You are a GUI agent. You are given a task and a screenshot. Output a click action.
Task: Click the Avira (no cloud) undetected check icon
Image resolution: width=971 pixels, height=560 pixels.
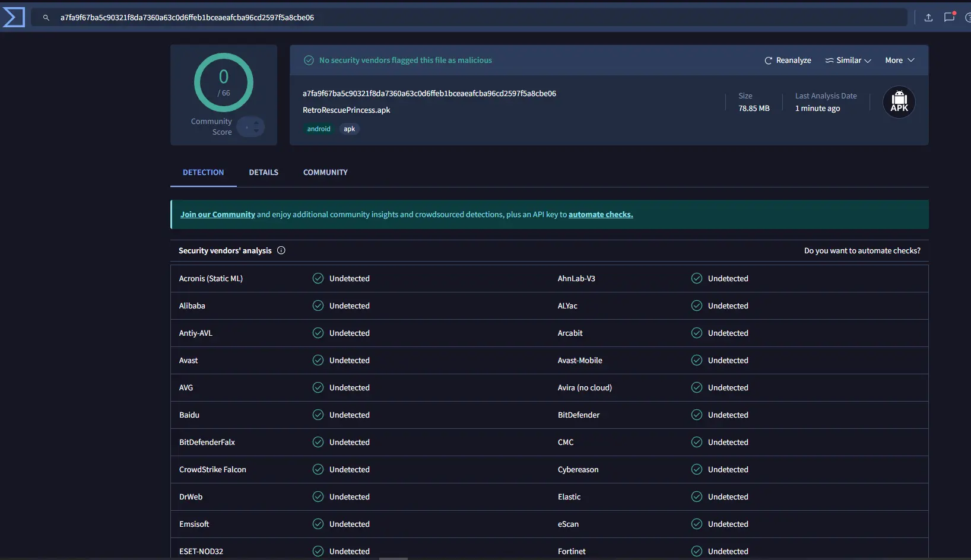pyautogui.click(x=697, y=387)
